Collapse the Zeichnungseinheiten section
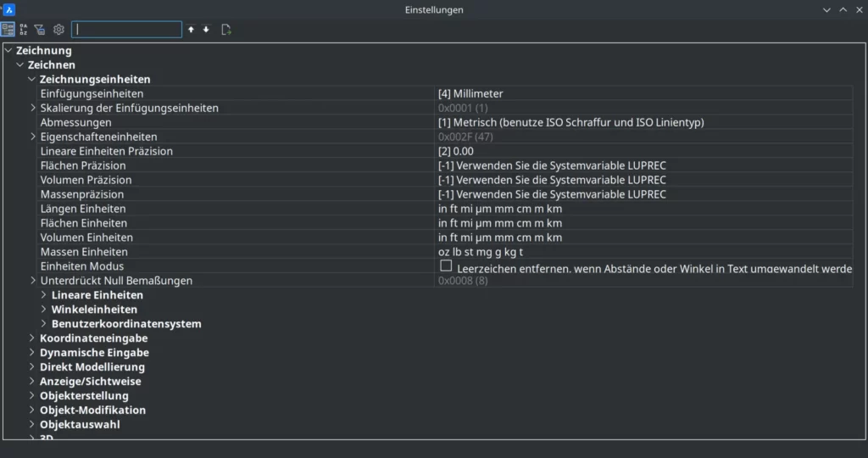 [31, 79]
